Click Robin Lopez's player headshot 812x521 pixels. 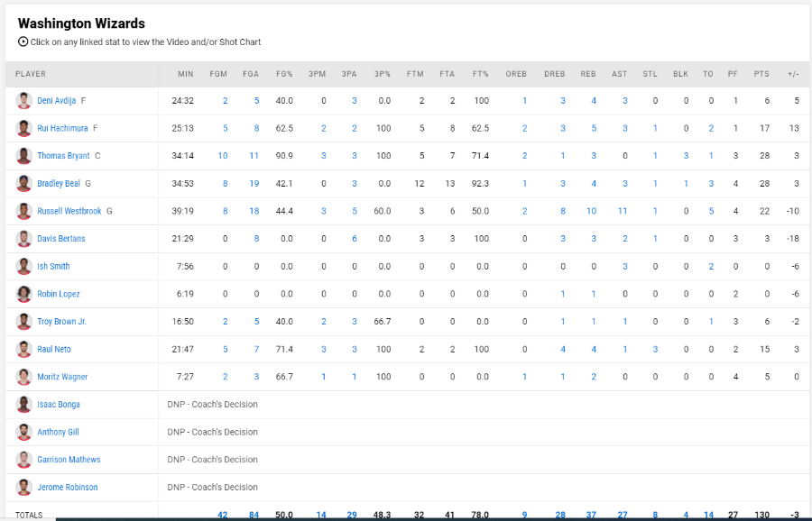[x=23, y=294]
